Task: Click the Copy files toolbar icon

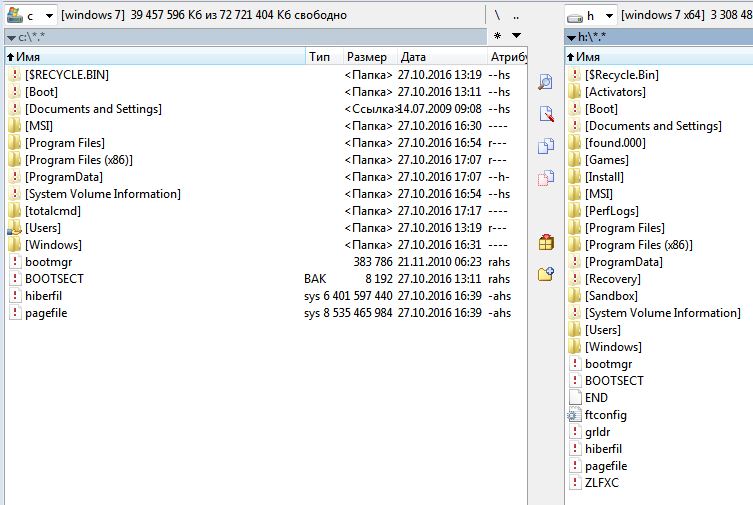Action: tap(546, 146)
